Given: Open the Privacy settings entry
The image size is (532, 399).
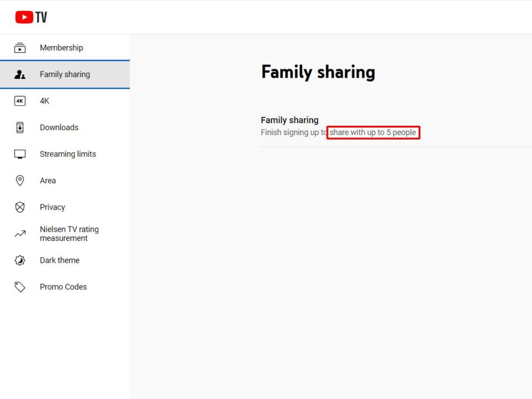Looking at the screenshot, I should 52,207.
